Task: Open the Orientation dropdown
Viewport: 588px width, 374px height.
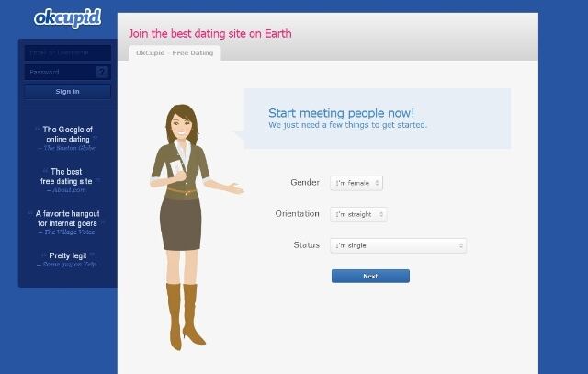Action: coord(358,214)
